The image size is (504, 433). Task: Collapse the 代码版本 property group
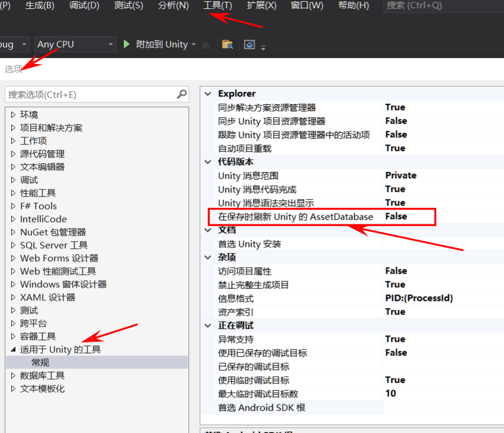pyautogui.click(x=208, y=162)
